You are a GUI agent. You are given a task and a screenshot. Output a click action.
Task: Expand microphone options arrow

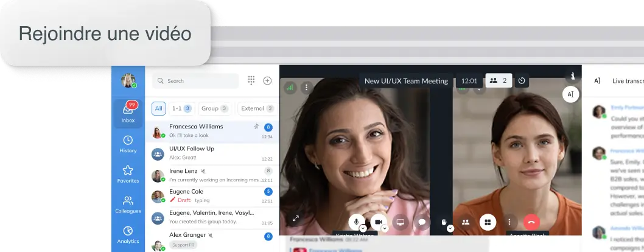(363, 228)
